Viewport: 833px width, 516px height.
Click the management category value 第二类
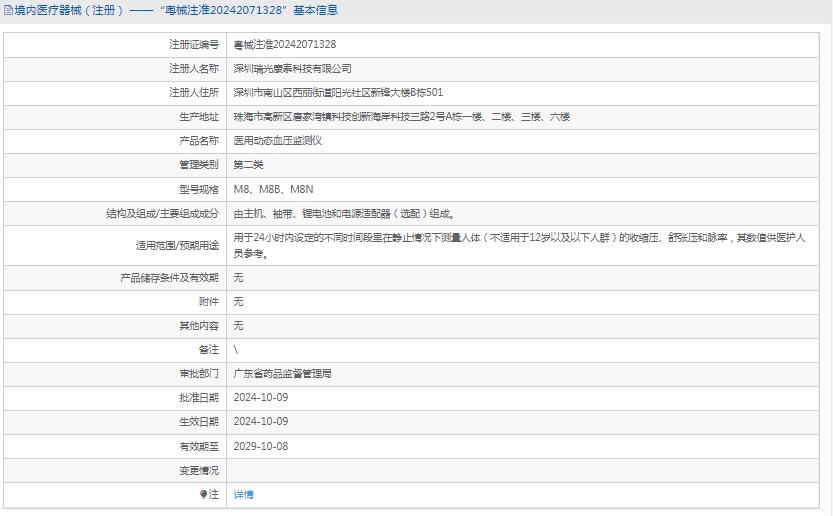tap(248, 165)
